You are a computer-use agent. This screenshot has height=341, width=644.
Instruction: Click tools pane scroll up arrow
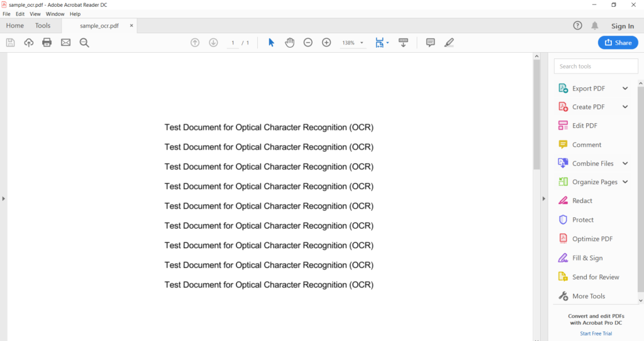pyautogui.click(x=640, y=84)
